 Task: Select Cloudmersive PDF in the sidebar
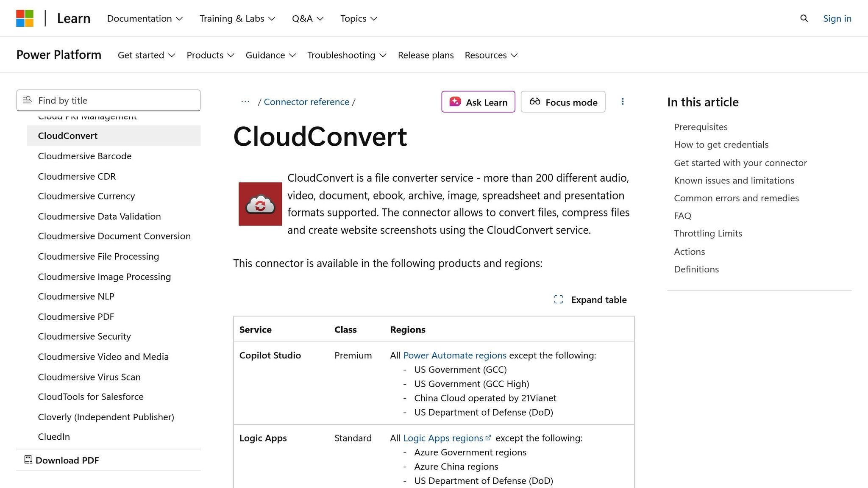pyautogui.click(x=75, y=316)
